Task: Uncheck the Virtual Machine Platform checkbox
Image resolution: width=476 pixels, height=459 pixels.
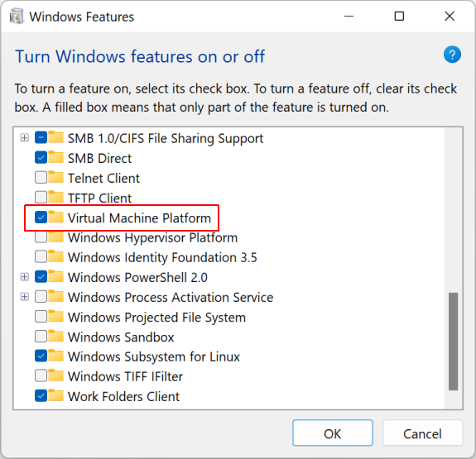Action: coord(41,218)
